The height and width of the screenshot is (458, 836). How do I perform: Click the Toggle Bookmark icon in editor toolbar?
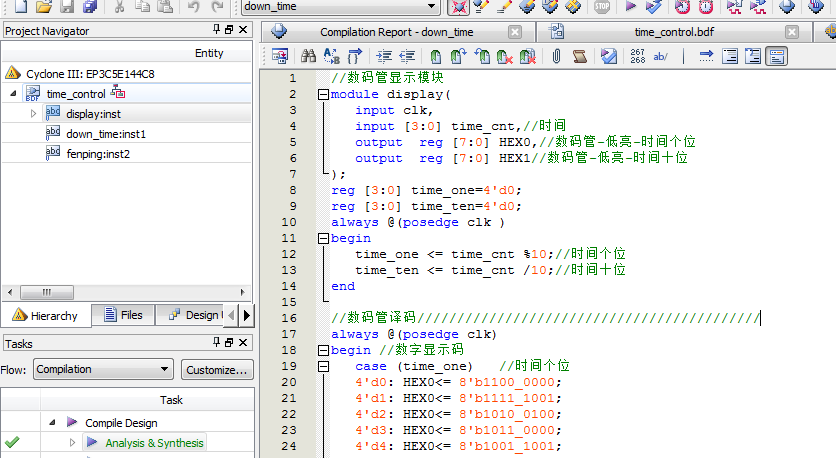pos(435,57)
